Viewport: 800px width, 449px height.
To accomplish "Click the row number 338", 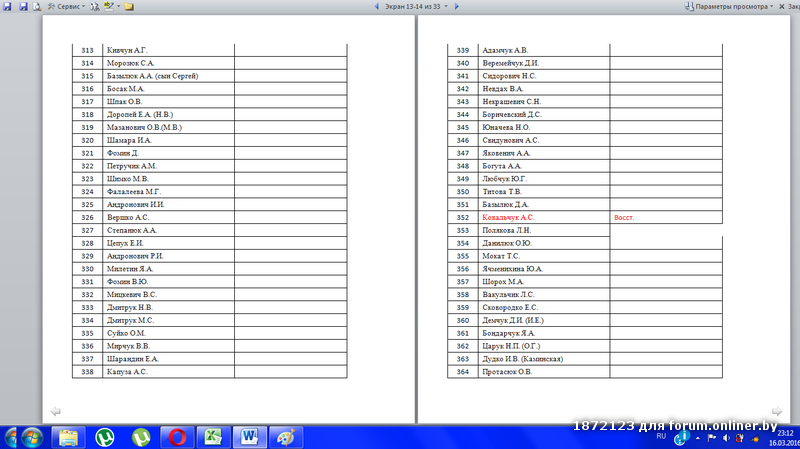I will 87,372.
